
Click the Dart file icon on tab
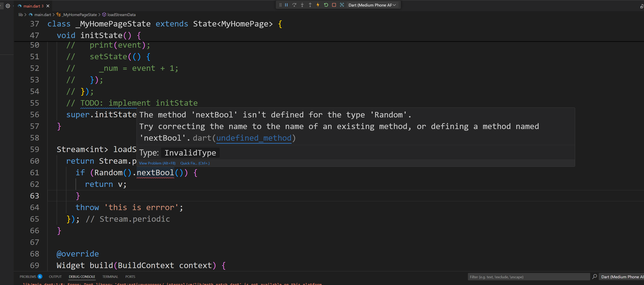pos(20,6)
